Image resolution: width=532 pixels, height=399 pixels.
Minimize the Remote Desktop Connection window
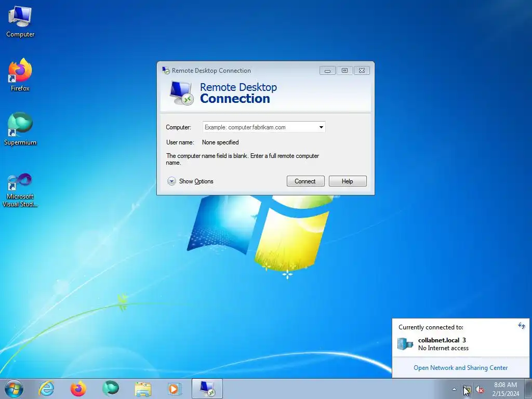tap(327, 71)
